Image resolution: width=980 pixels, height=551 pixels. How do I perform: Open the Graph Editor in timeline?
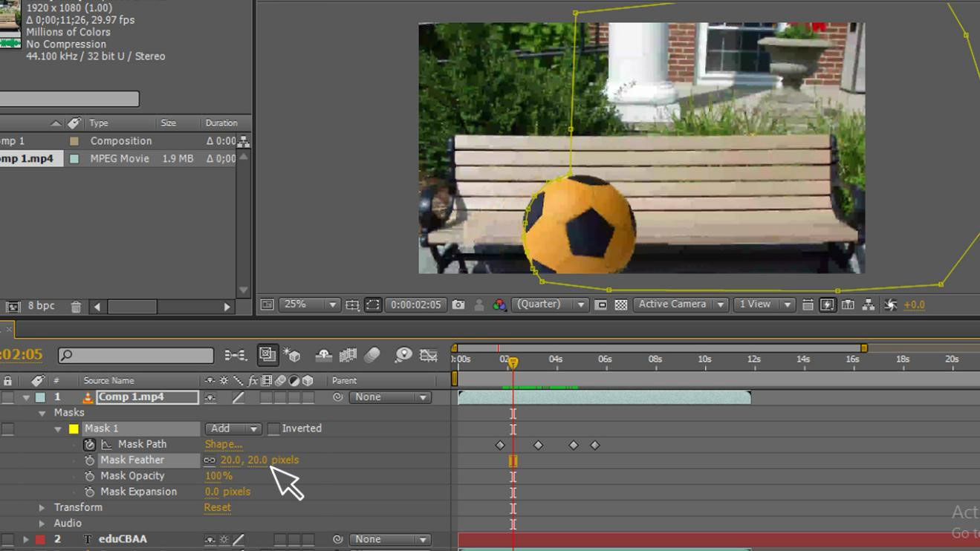tap(429, 356)
